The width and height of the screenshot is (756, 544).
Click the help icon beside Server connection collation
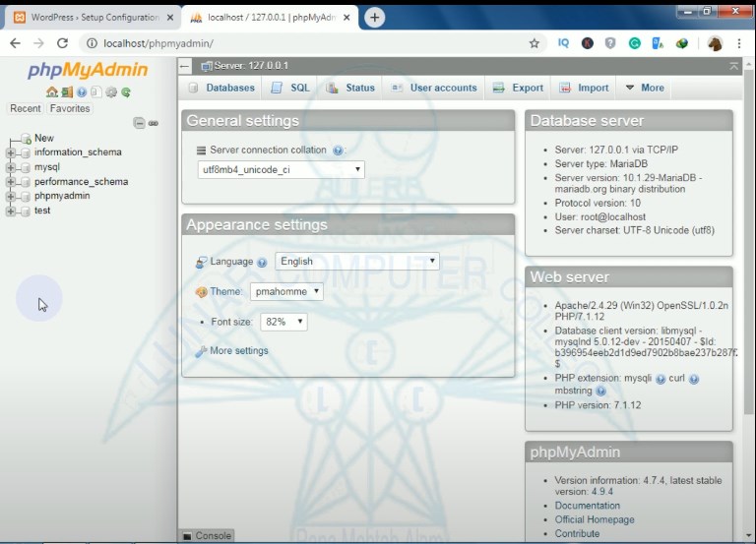coord(338,151)
